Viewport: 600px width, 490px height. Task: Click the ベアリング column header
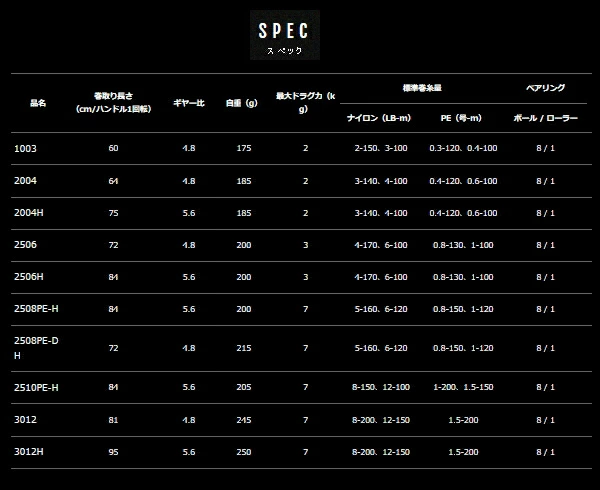coord(545,87)
